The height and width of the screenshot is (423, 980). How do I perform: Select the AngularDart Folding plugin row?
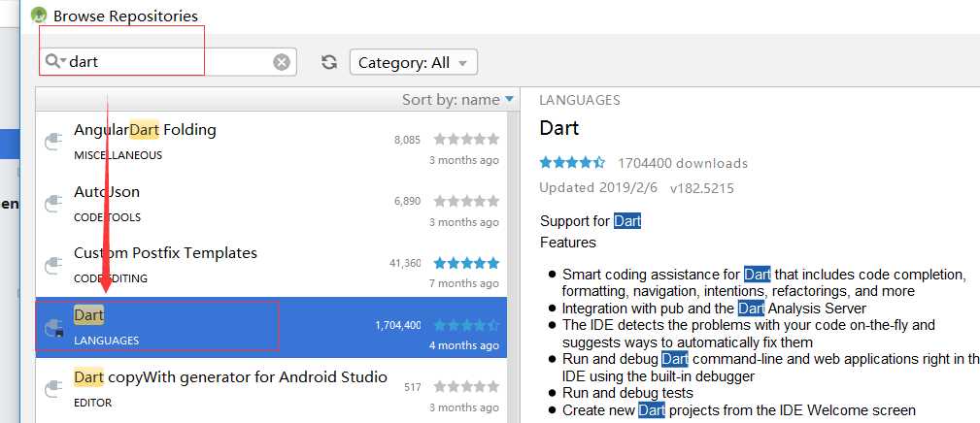(x=271, y=143)
